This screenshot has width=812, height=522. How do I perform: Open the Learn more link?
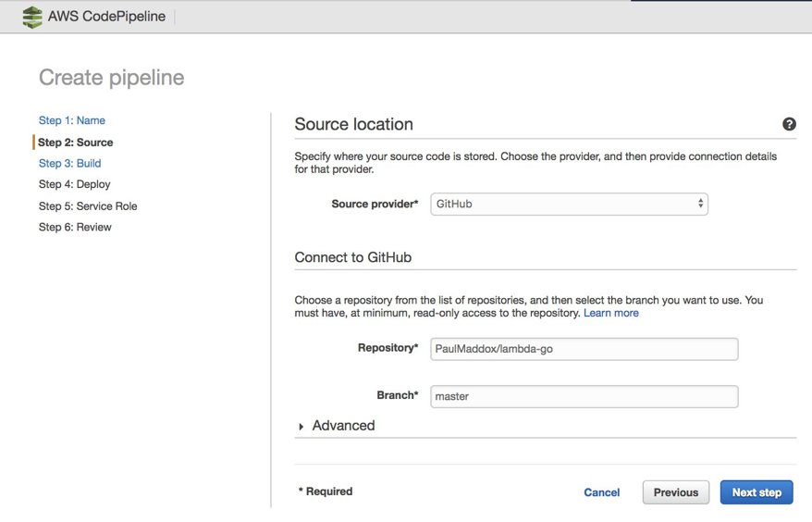point(611,313)
